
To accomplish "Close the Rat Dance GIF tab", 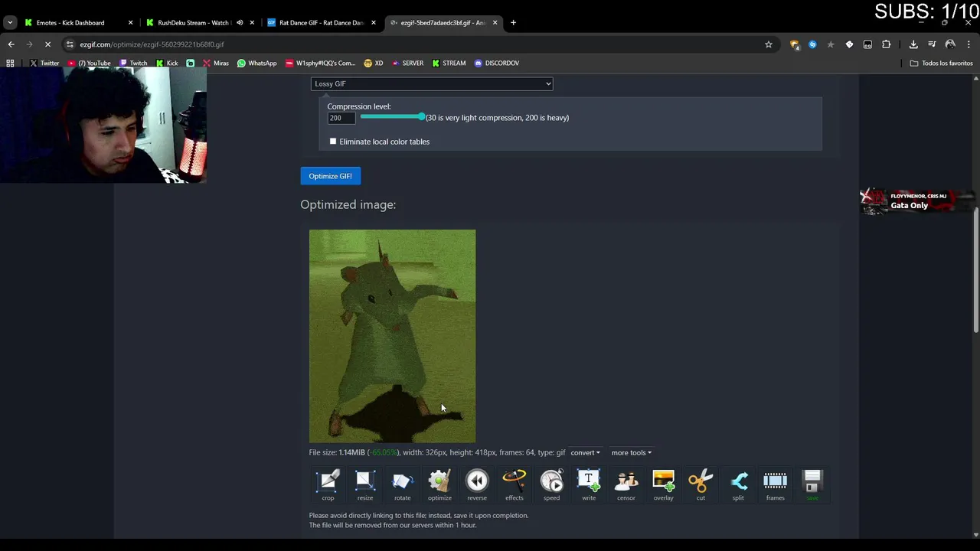I will coord(374,23).
